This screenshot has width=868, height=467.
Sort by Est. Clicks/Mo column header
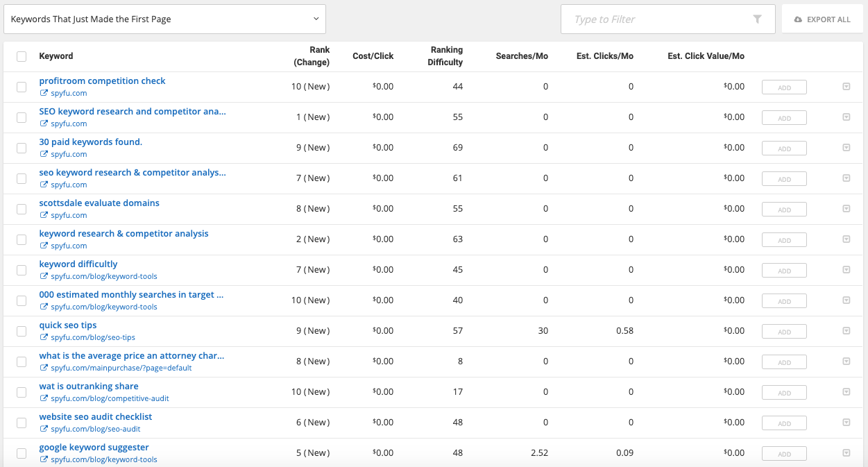point(605,56)
